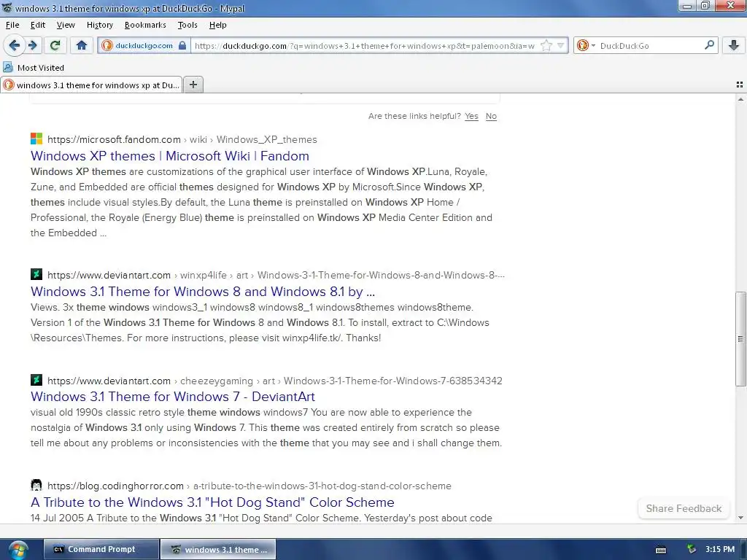Answer No to links helpful question
The height and width of the screenshot is (560, 747).
pos(491,116)
